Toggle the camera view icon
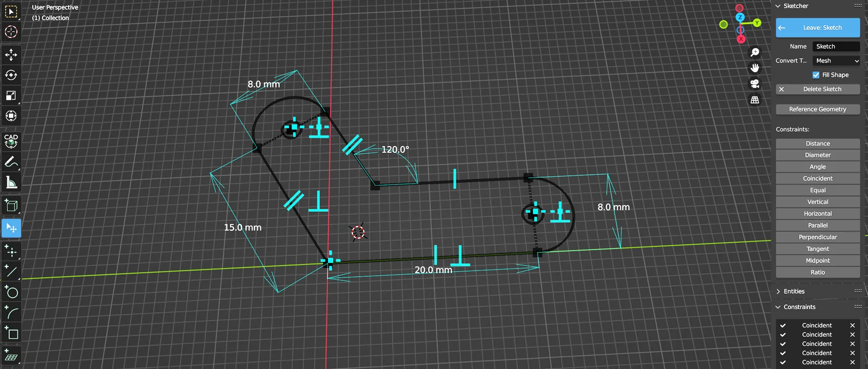868x369 pixels. (x=755, y=84)
